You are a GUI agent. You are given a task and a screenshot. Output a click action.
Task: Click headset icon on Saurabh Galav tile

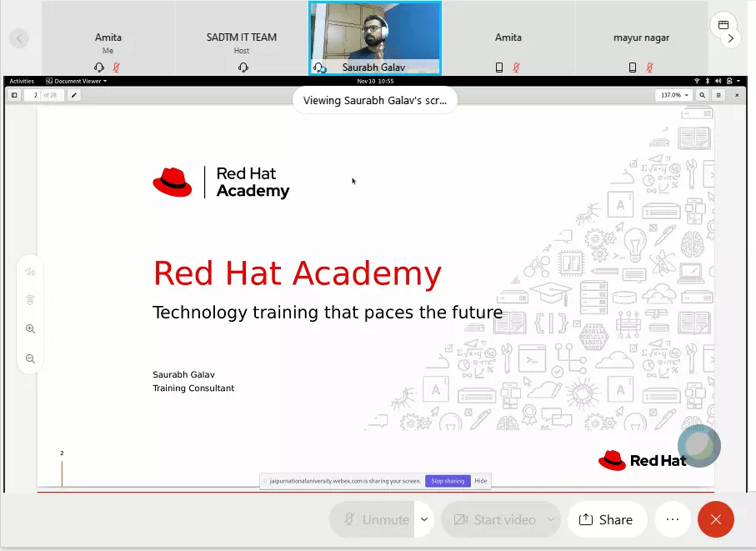click(319, 68)
